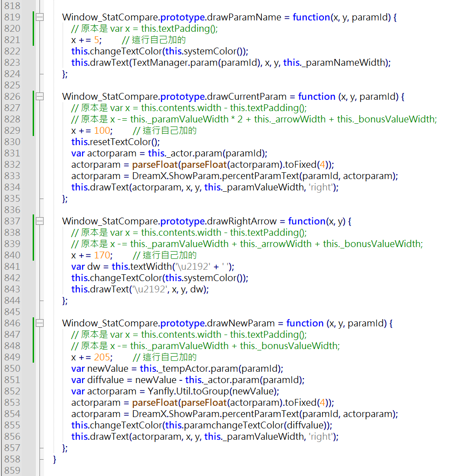The height and width of the screenshot is (476, 451).
Task: Click line number 835 in the gutter
Action: tap(12, 199)
